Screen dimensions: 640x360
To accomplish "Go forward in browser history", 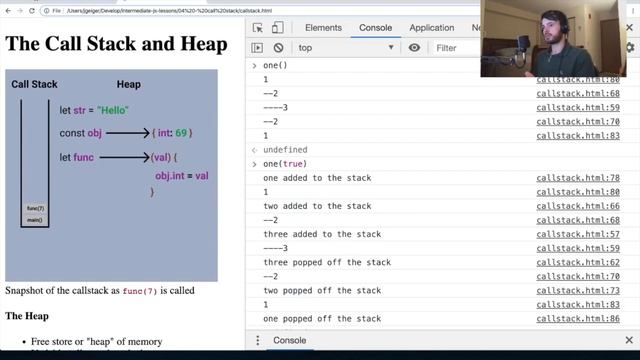I will pyautogui.click(x=20, y=11).
